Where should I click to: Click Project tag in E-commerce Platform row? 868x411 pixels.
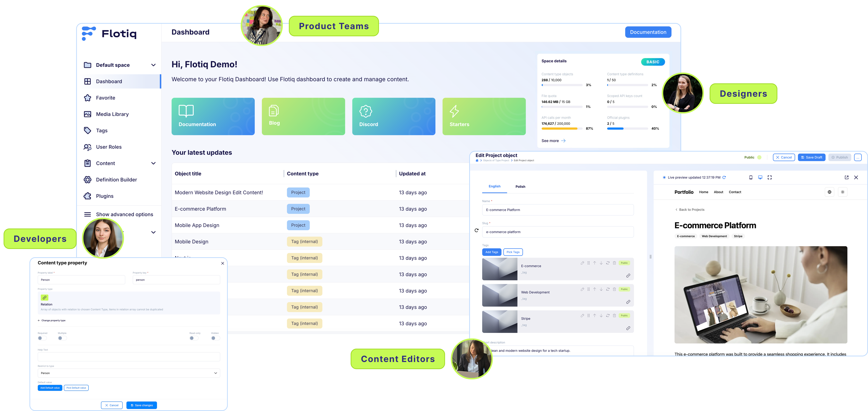(x=298, y=209)
